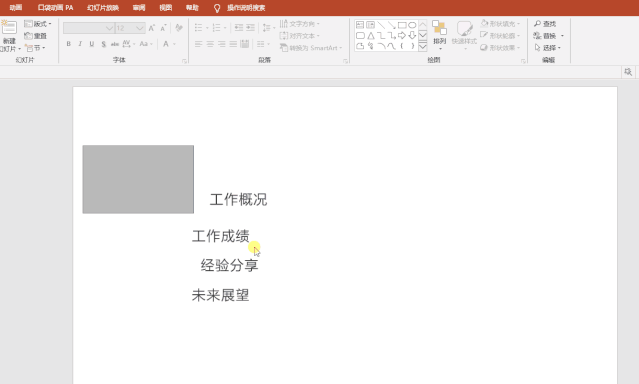
Task: Select the arrow line shape
Action: coord(392,25)
